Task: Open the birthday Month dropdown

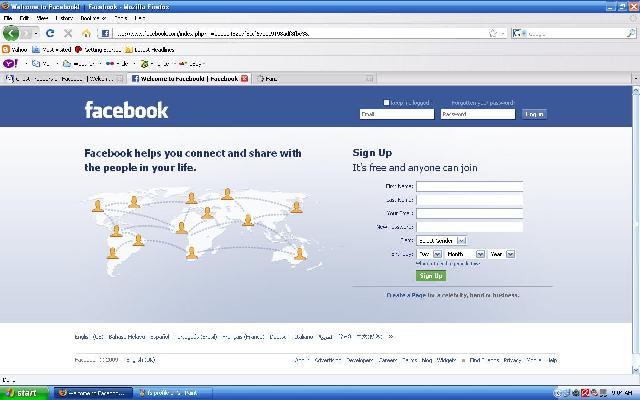Action: 465,254
